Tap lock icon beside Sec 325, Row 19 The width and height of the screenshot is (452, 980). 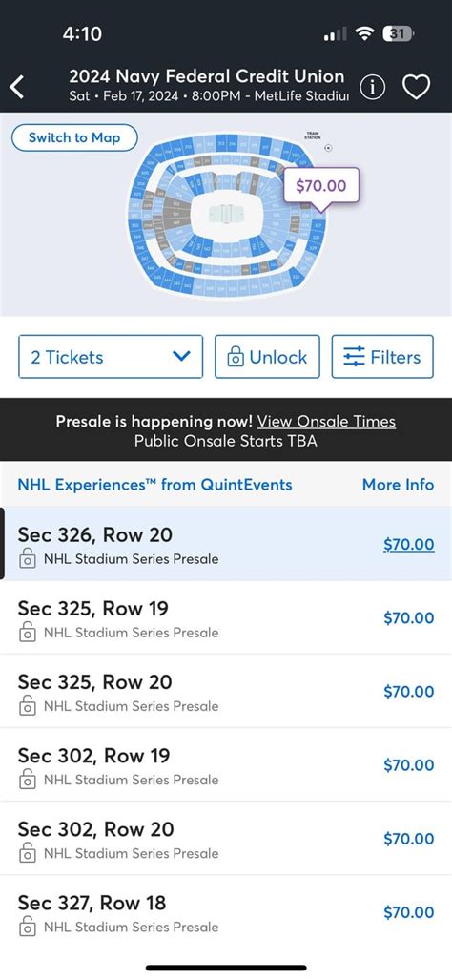[27, 632]
